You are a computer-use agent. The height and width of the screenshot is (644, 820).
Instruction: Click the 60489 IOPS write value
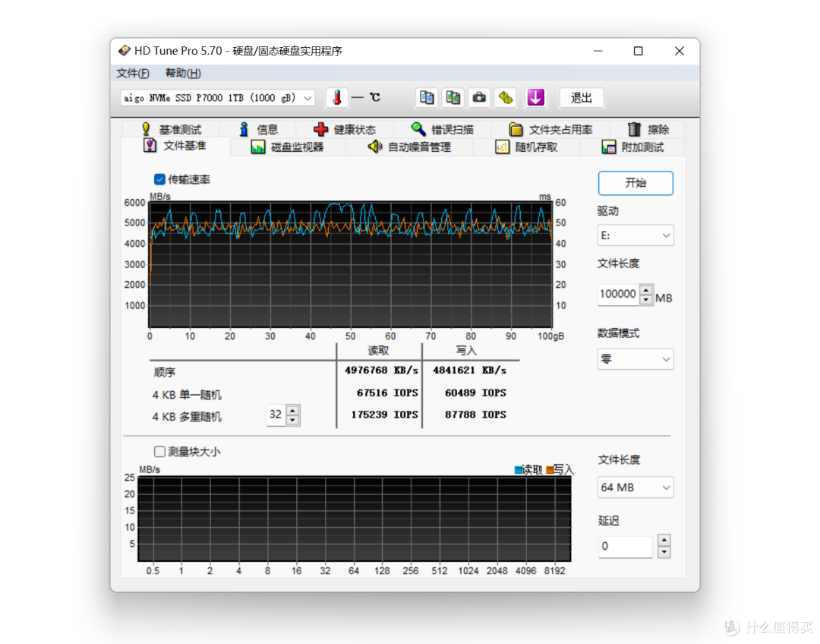click(475, 393)
